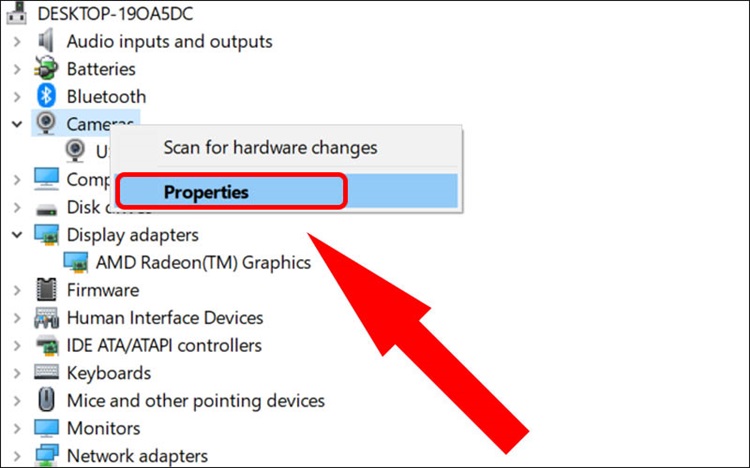Click the Batteries icon

(x=46, y=68)
